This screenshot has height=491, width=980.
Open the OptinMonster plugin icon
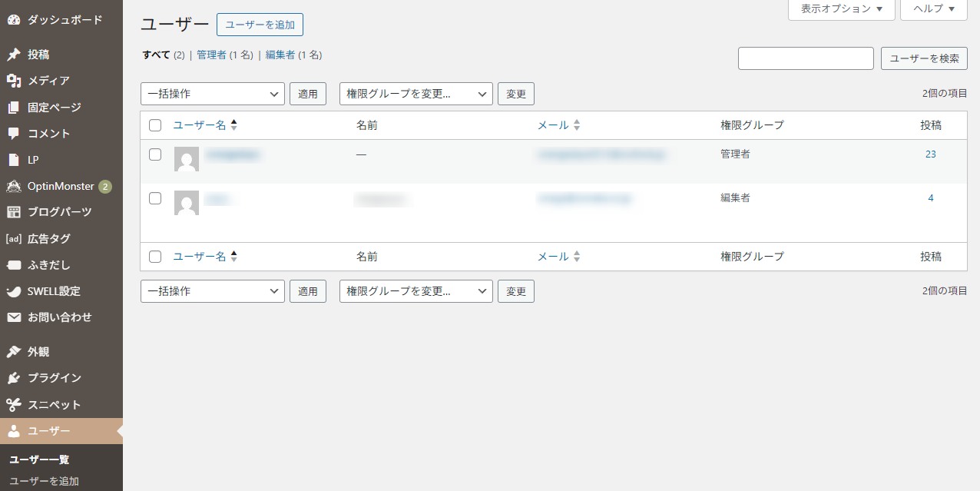click(13, 185)
